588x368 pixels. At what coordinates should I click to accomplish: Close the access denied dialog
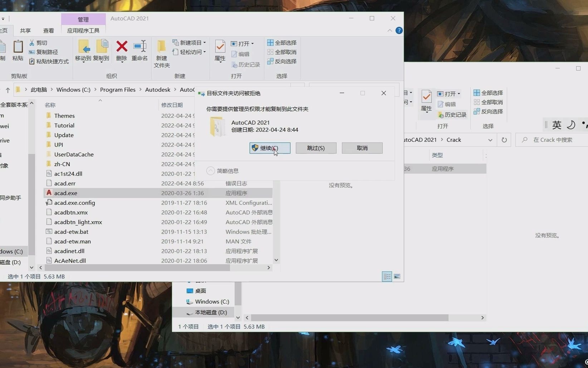(383, 93)
